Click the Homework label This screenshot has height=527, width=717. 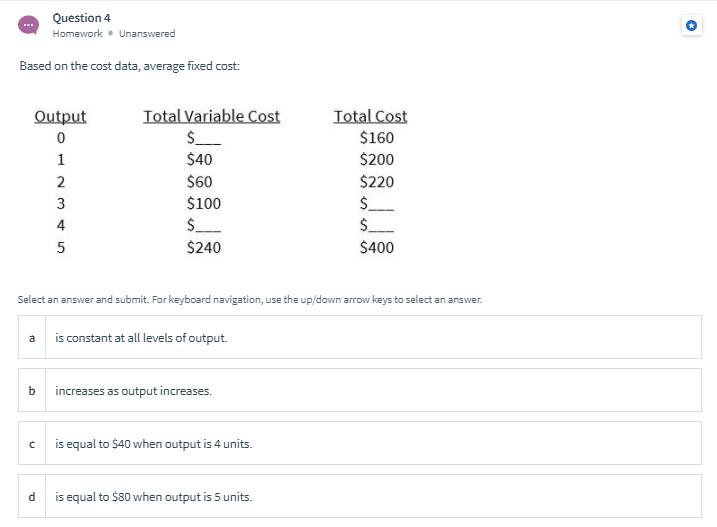(x=77, y=33)
